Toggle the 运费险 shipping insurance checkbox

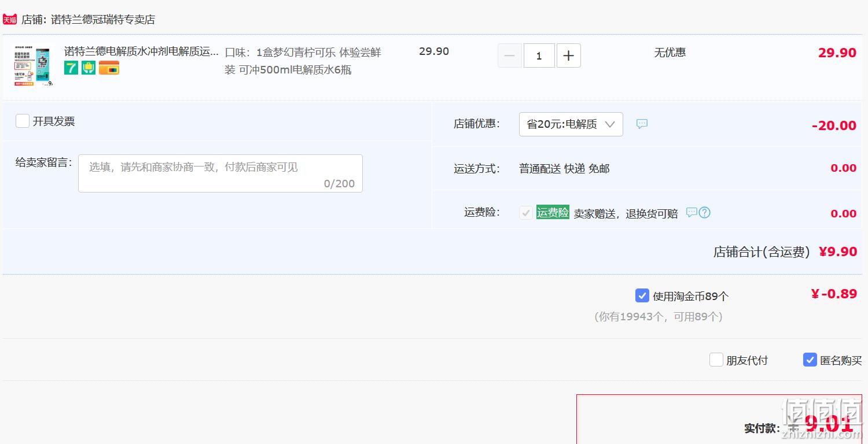tap(526, 213)
